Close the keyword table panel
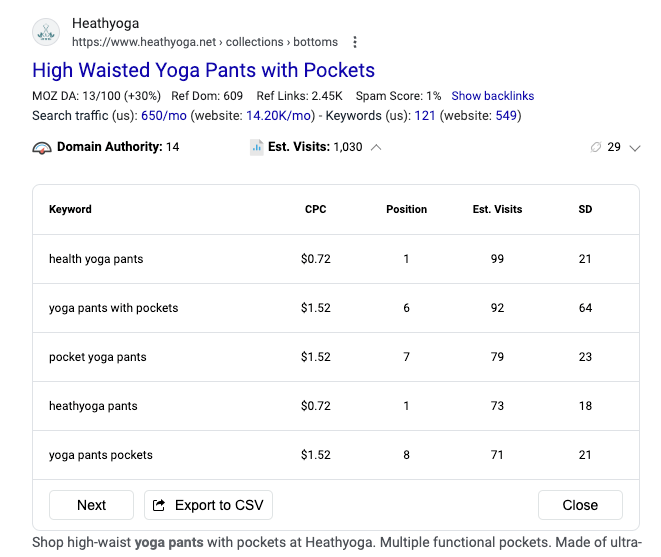The image size is (661, 557). (x=580, y=505)
